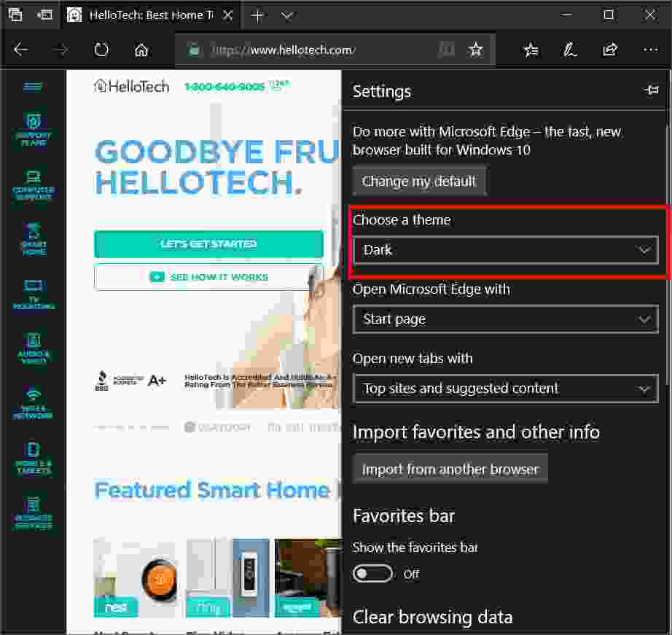Open a new tab with plus button
This screenshot has height=635, width=672.
tap(257, 16)
